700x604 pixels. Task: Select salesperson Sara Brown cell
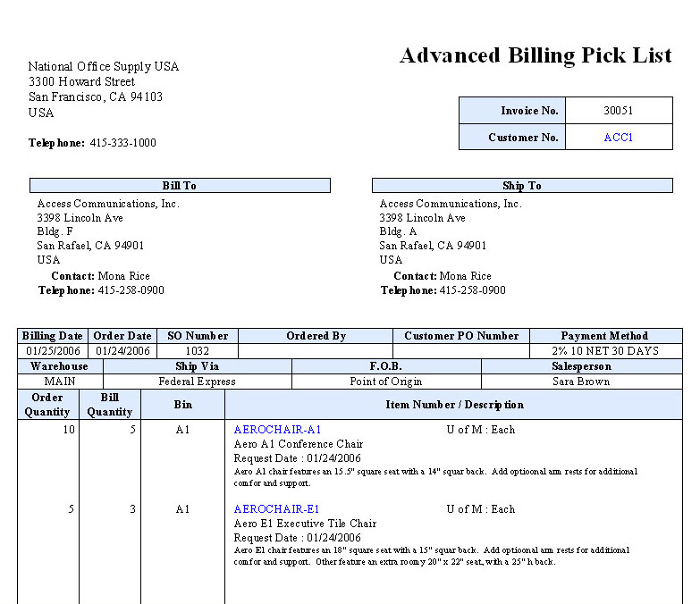click(581, 382)
